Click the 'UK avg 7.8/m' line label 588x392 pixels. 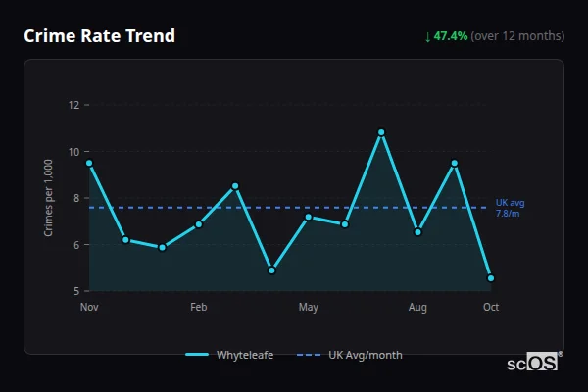pos(510,208)
